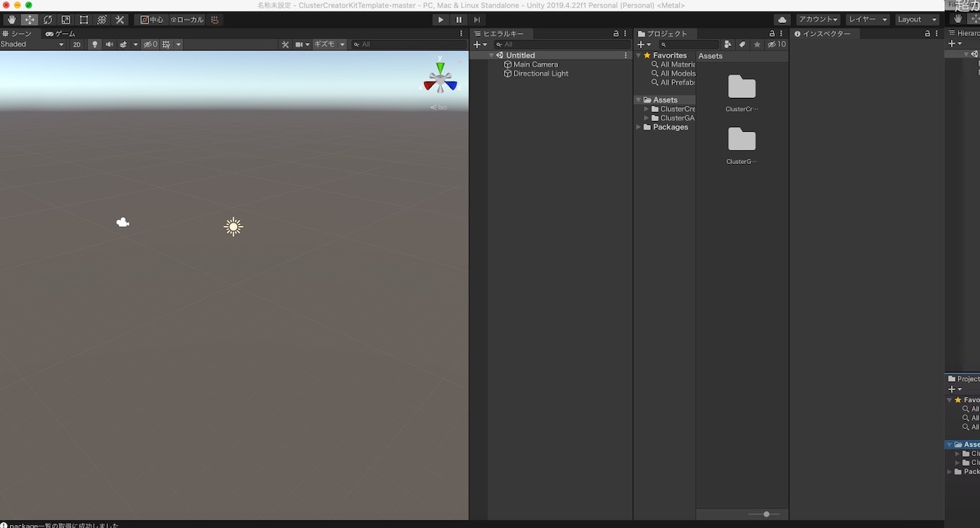Toggle scene lighting
The height and width of the screenshot is (528, 980).
94,44
